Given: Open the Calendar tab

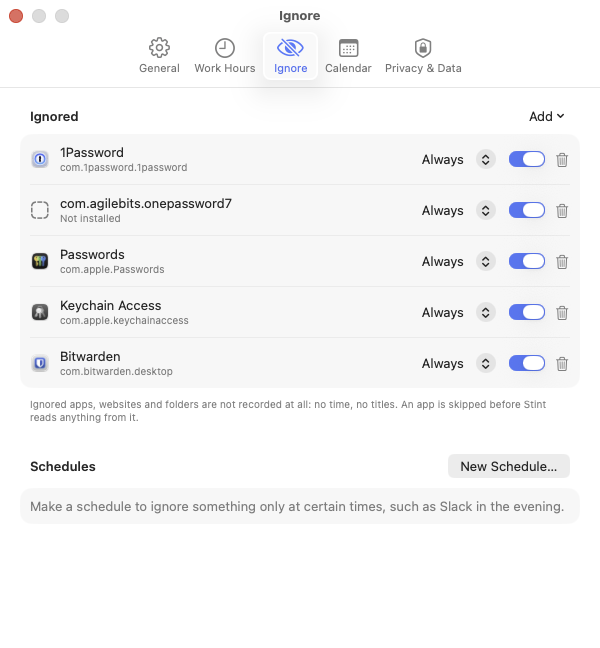Looking at the screenshot, I should (x=348, y=56).
